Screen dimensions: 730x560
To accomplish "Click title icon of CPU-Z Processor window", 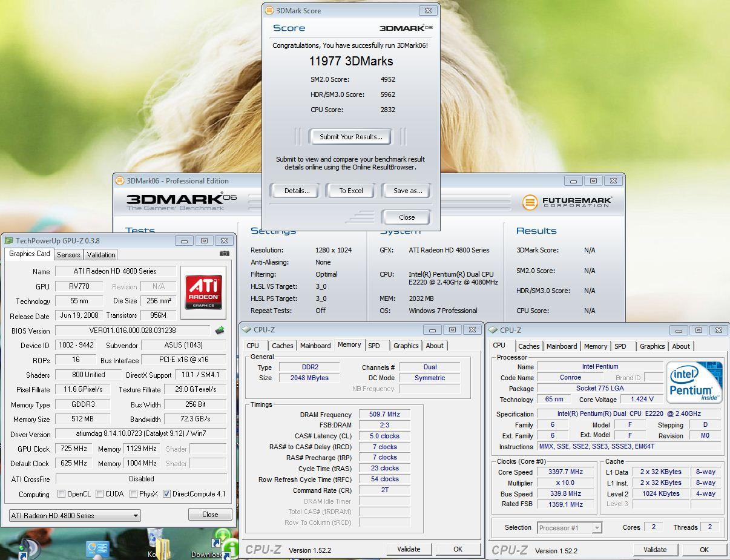I will (x=493, y=330).
